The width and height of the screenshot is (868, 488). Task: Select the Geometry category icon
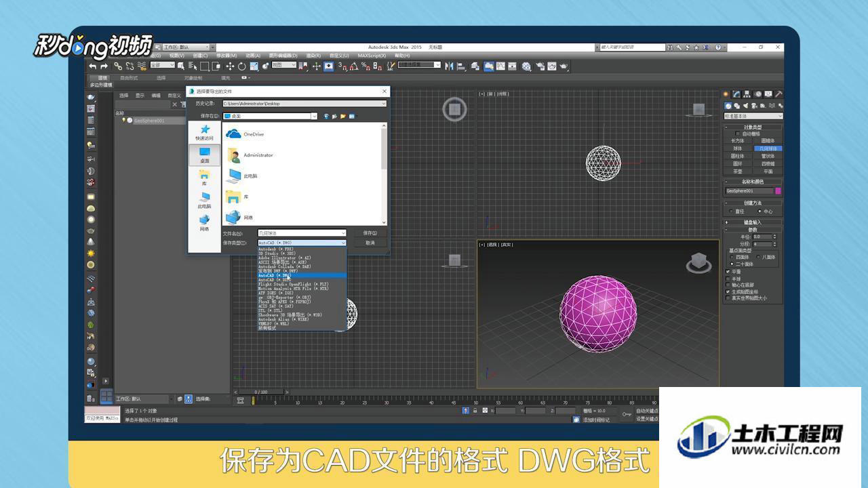point(728,106)
